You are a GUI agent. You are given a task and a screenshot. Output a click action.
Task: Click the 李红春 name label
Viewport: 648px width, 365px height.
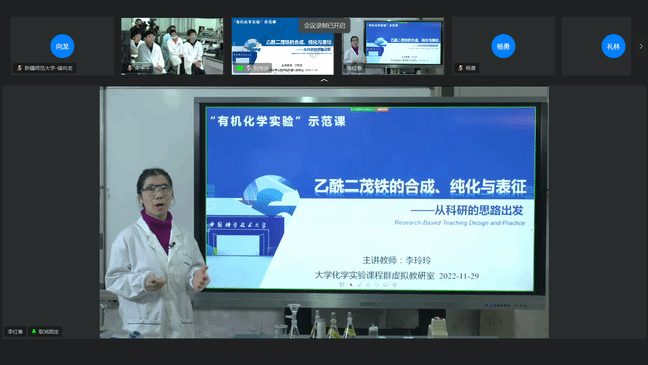pos(15,331)
